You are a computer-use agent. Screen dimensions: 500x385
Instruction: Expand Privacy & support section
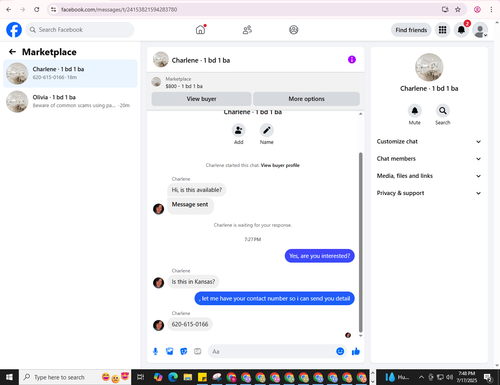(x=429, y=193)
